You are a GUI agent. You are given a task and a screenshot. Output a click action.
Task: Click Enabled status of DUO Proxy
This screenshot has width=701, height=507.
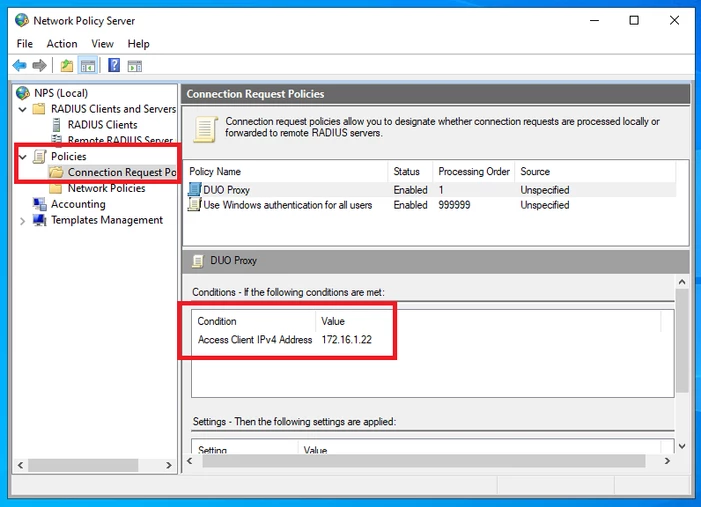(x=410, y=190)
